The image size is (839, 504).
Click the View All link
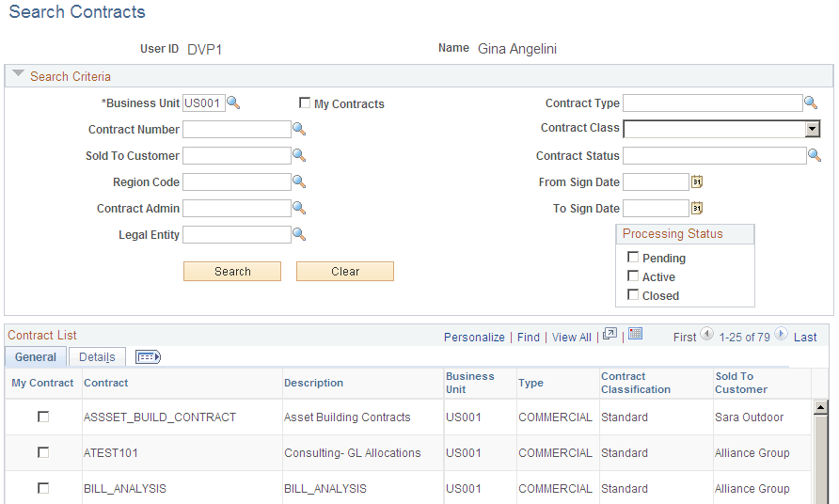[572, 337]
